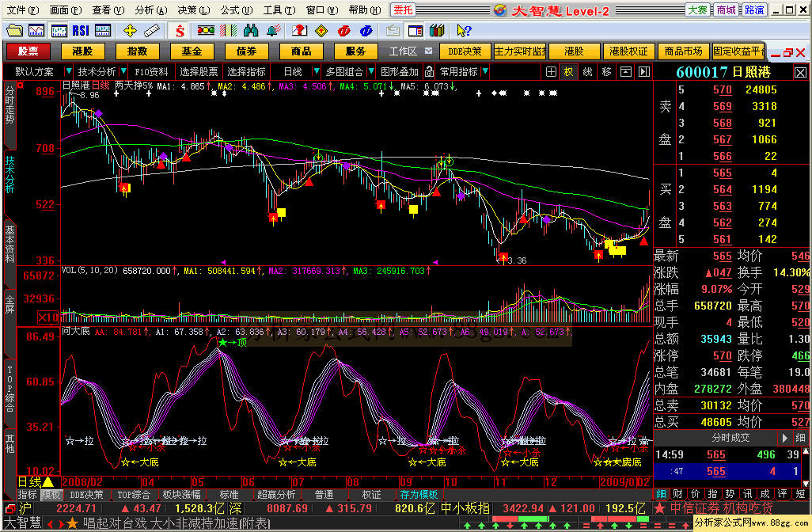
Task: Click the question mark chart icon
Action: pos(299,31)
